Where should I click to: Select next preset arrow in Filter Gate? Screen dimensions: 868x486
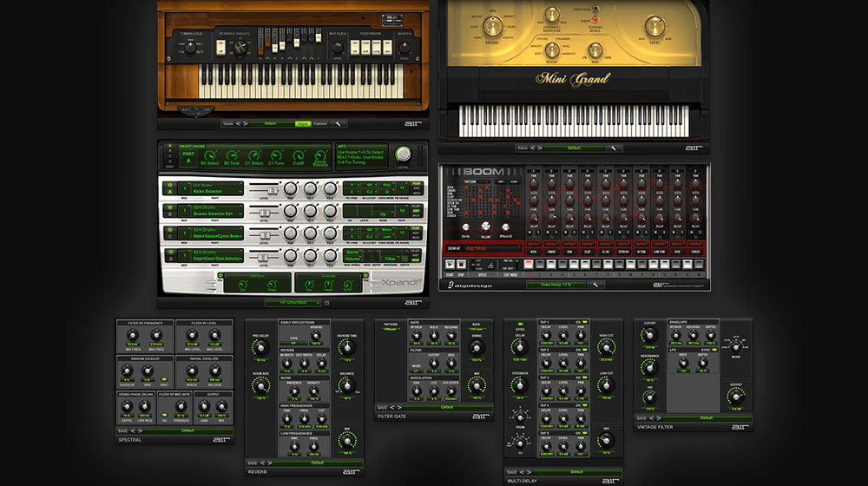(x=399, y=407)
